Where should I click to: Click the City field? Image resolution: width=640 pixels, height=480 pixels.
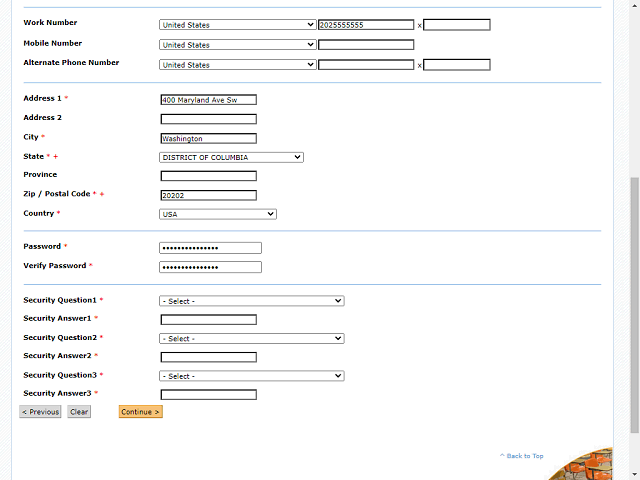[209, 139]
